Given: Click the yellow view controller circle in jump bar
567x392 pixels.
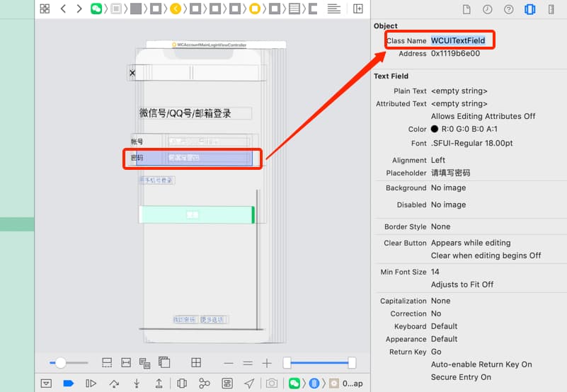Looking at the screenshot, I should [255, 8].
